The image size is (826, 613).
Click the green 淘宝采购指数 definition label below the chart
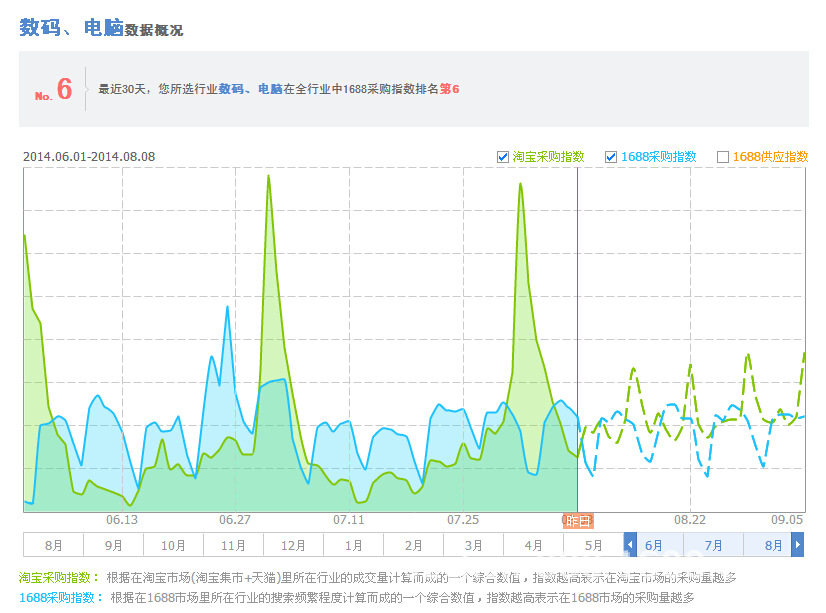[x=59, y=577]
